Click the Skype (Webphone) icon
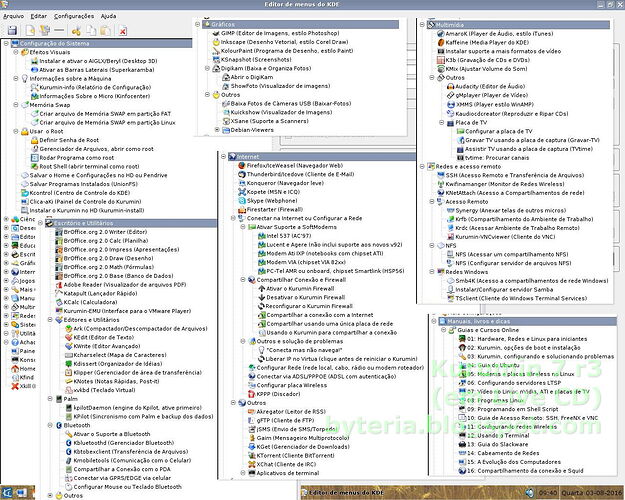 point(242,201)
